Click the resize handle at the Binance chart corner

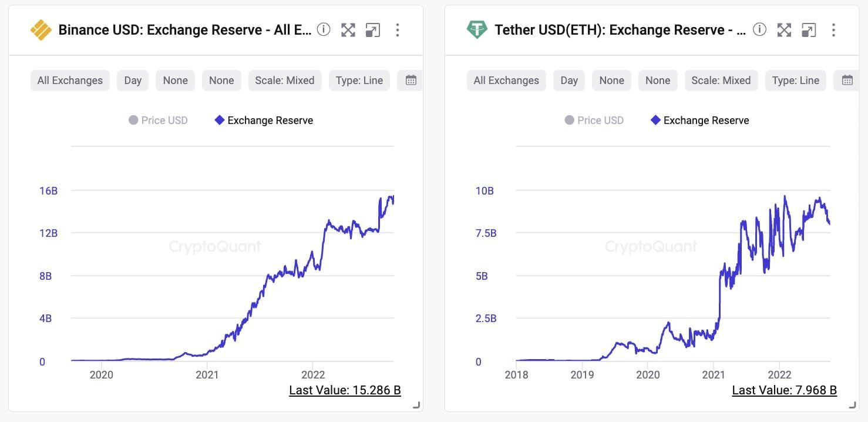coord(418,404)
